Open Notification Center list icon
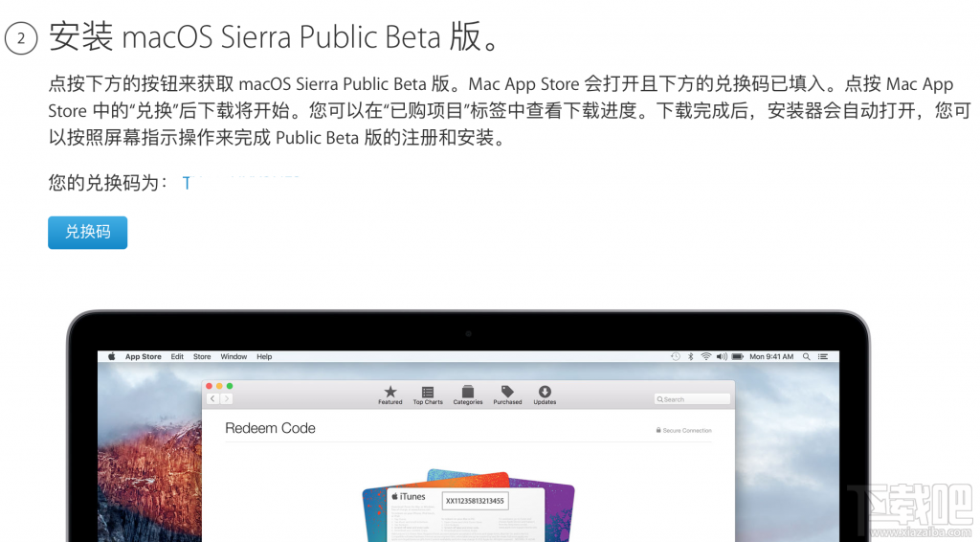The width and height of the screenshot is (980, 542). (823, 356)
